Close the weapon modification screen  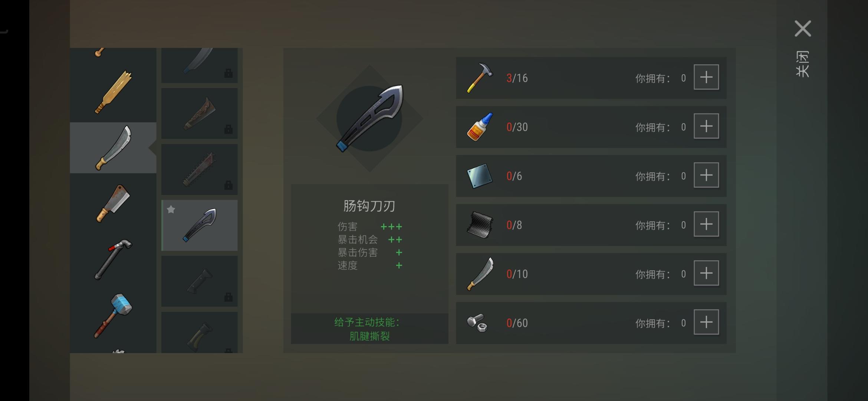coord(803,29)
